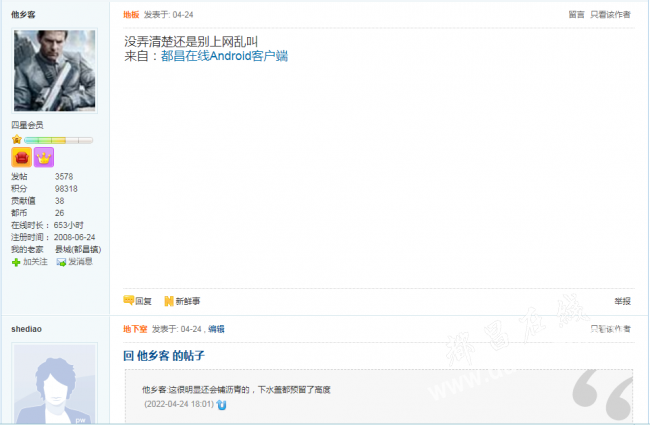This screenshot has height=425, width=650.
Task: Click the 他乡客 avatar picture
Action: (55, 70)
